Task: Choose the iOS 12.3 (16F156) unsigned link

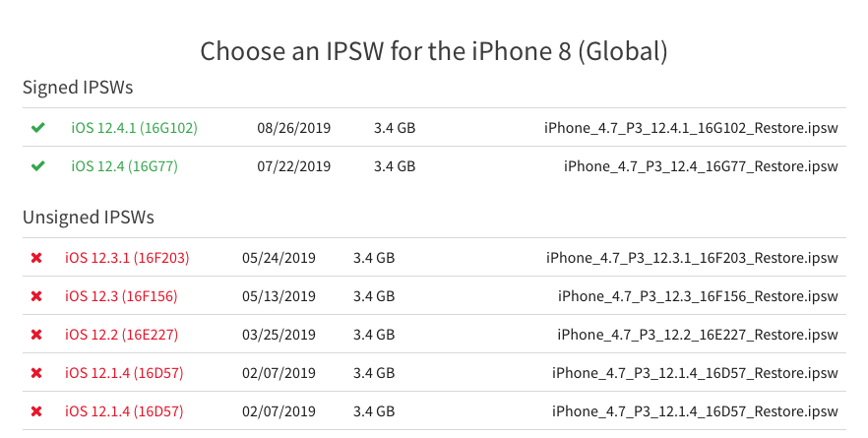Action: click(121, 296)
